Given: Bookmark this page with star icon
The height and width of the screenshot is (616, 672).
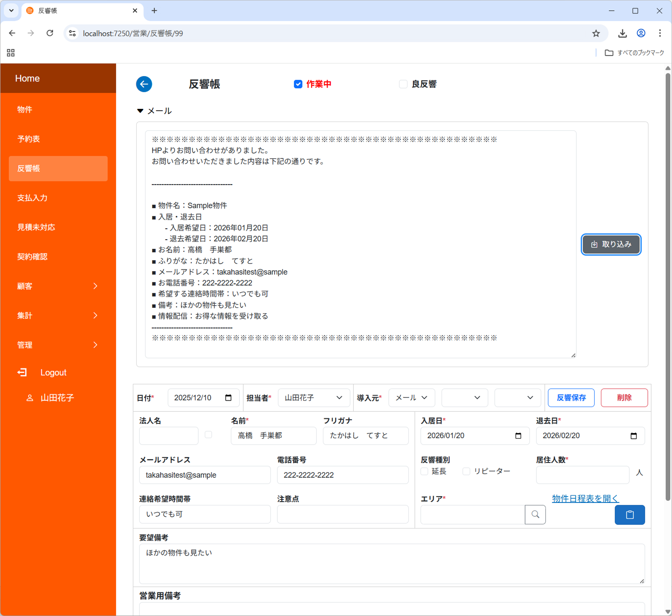Looking at the screenshot, I should pos(596,33).
